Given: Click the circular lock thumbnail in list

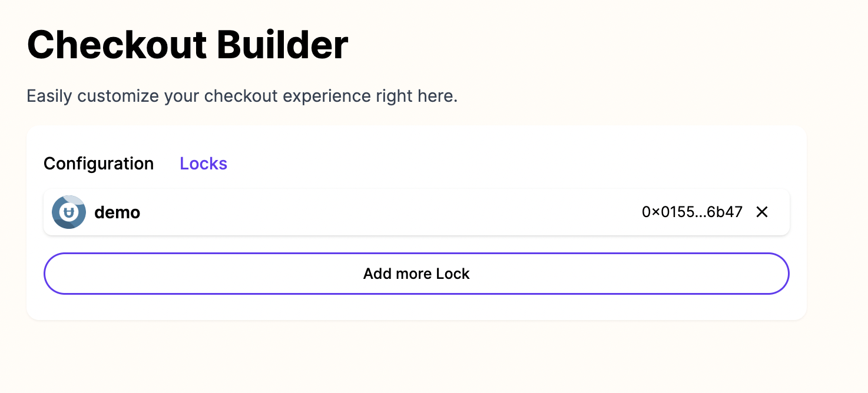Looking at the screenshot, I should point(69,212).
